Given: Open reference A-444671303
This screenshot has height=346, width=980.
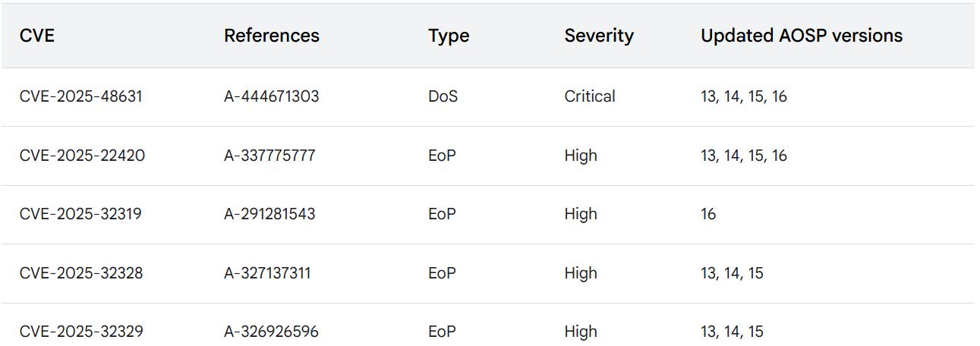Looking at the screenshot, I should (x=271, y=96).
